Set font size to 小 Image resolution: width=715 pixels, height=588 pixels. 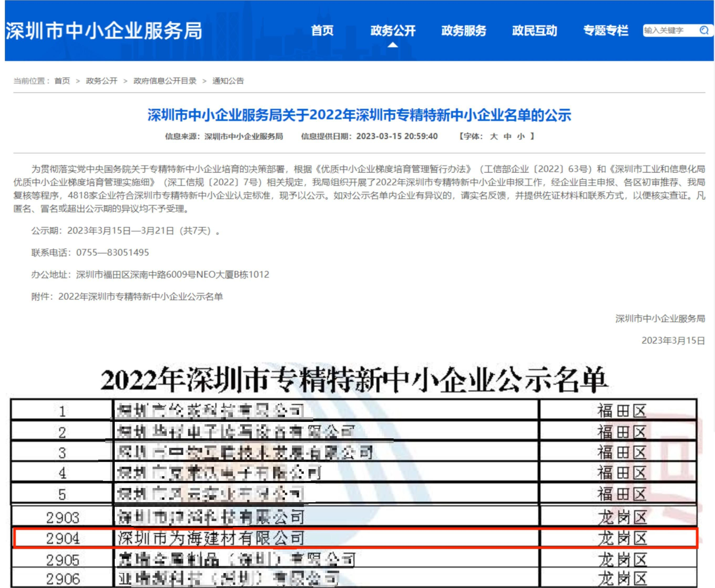click(x=521, y=136)
